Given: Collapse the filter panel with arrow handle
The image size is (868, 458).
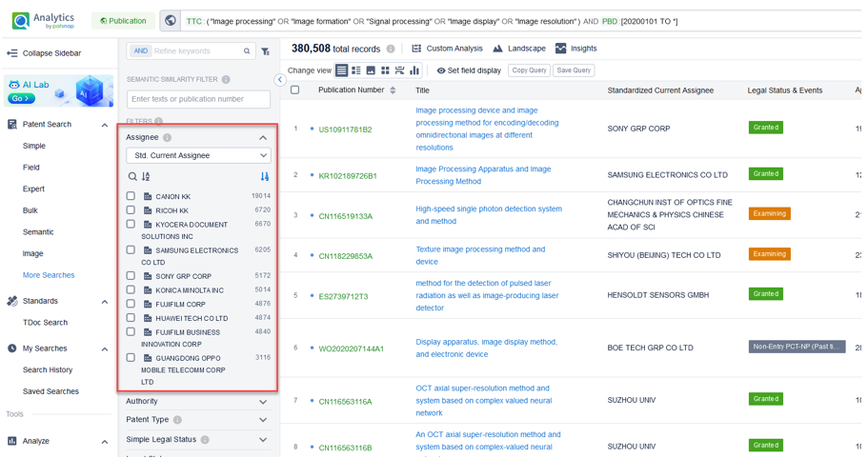Looking at the screenshot, I should click(x=280, y=80).
